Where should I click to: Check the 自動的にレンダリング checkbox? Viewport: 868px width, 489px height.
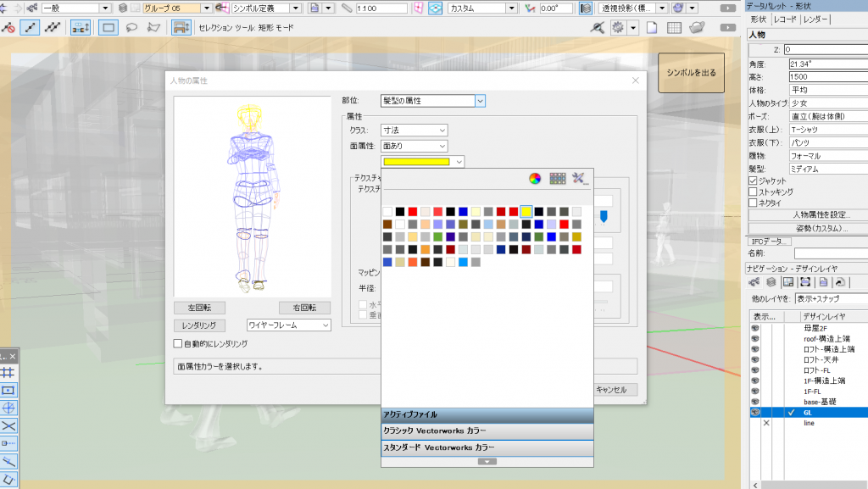[178, 344]
